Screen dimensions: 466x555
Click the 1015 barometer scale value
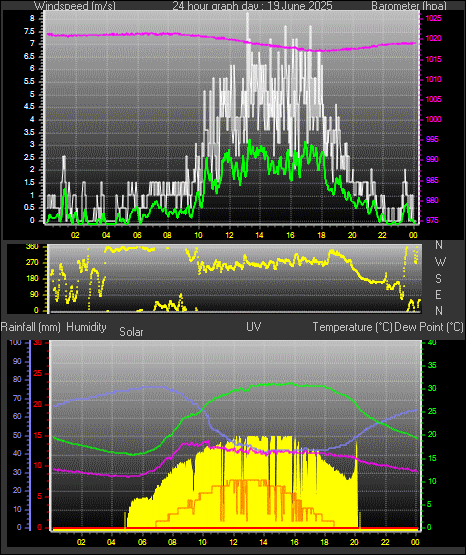coord(433,59)
